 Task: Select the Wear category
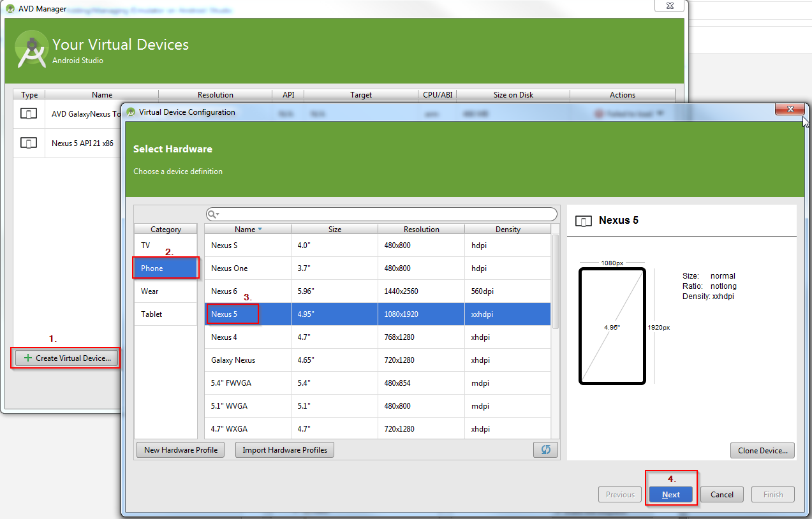pyautogui.click(x=166, y=291)
